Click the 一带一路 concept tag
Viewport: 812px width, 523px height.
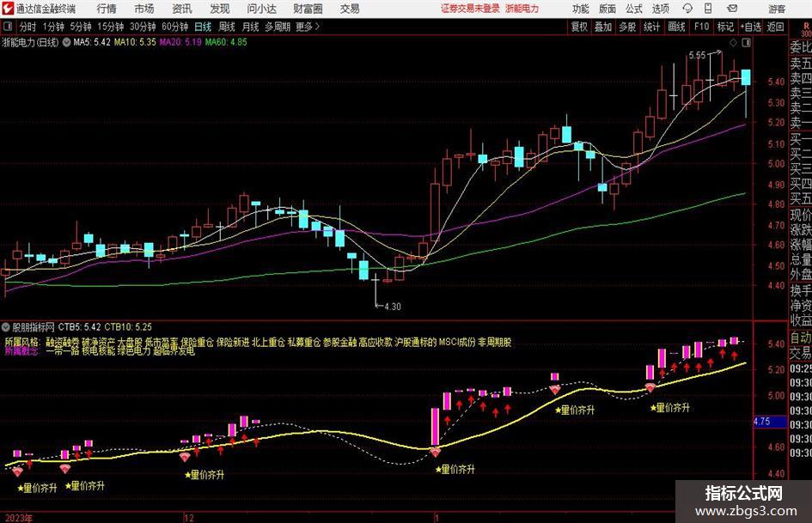pos(62,351)
